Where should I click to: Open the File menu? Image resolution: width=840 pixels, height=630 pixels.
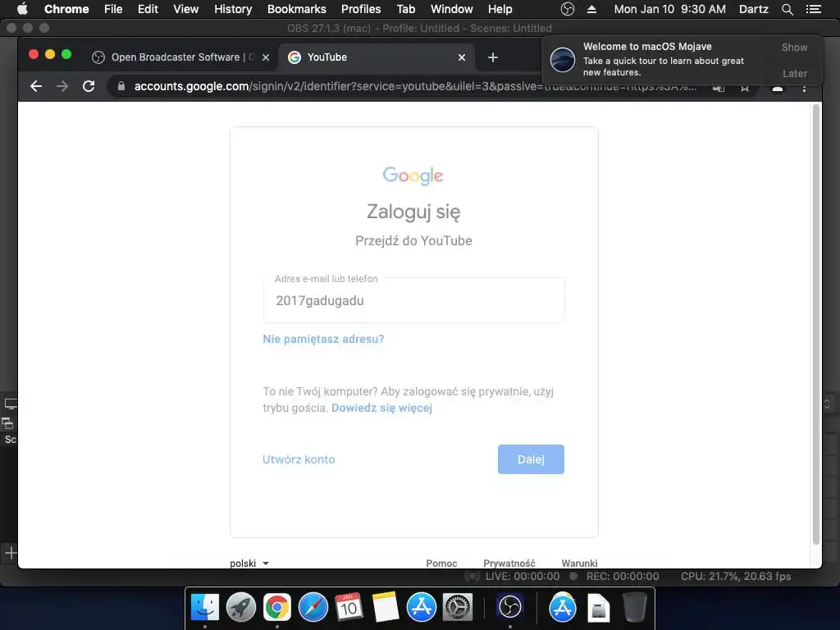[113, 9]
